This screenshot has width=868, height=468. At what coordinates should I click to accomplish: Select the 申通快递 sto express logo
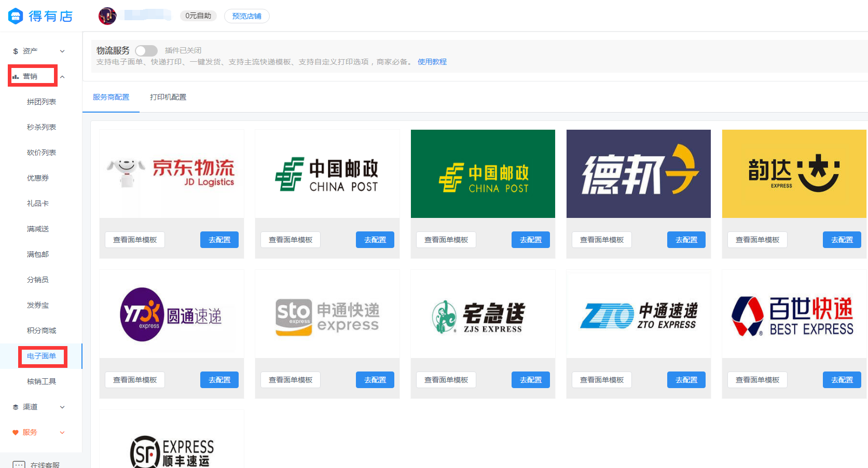[327, 314]
